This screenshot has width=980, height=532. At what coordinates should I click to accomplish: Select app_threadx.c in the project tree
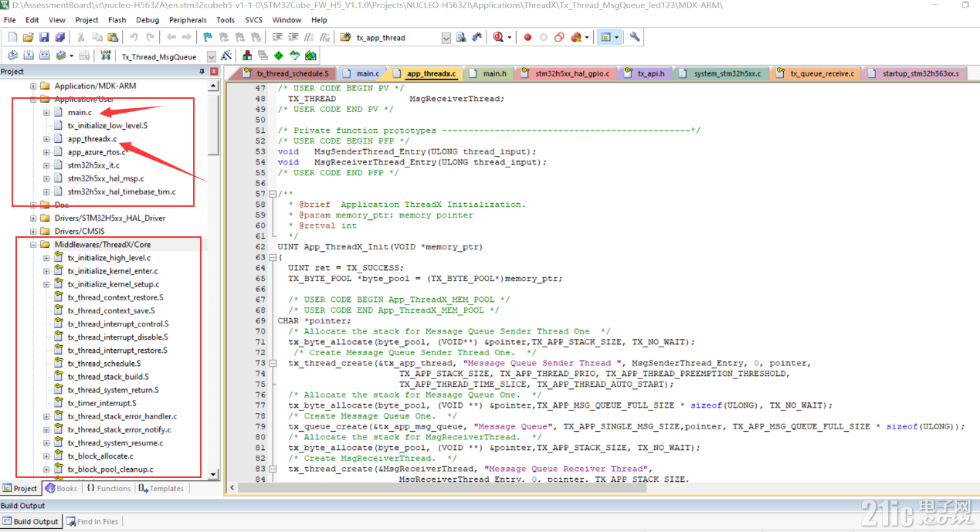[x=91, y=139]
